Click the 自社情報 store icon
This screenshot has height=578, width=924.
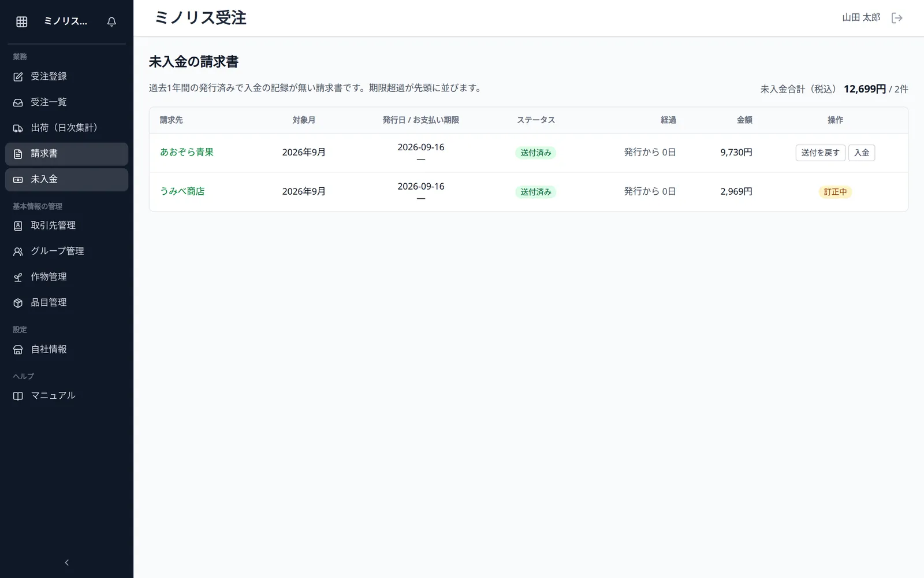pos(18,350)
